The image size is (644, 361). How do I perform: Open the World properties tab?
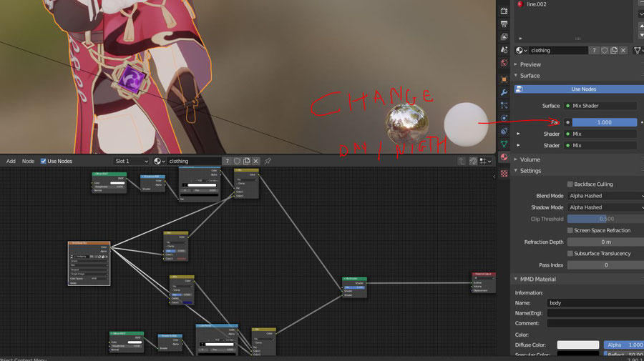504,63
